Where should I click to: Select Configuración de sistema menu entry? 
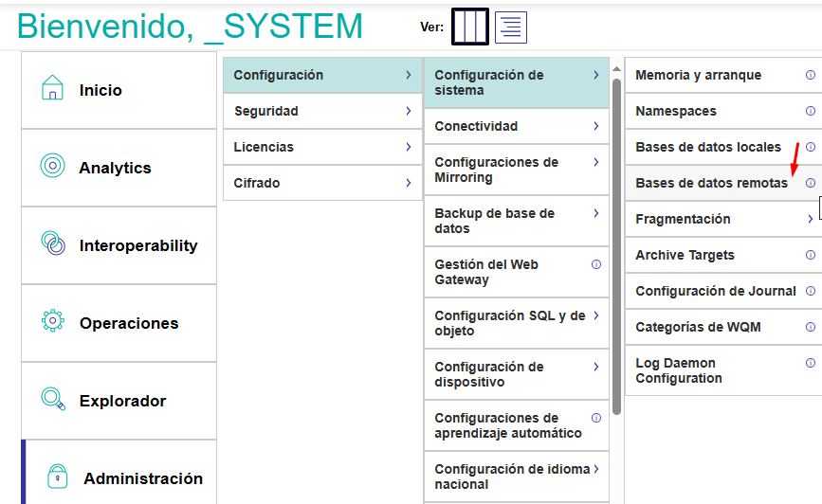click(x=489, y=82)
